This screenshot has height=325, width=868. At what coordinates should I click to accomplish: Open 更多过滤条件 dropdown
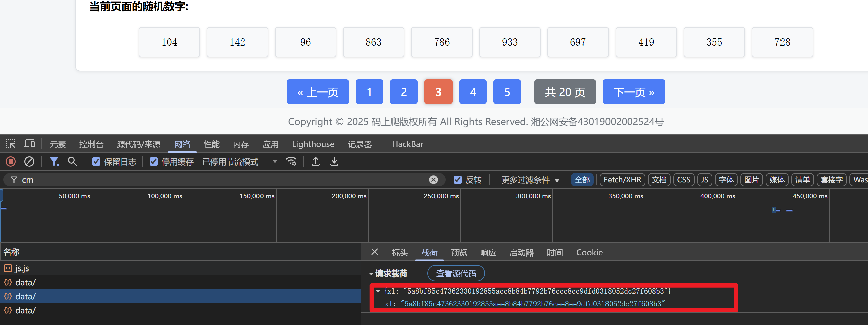pyautogui.click(x=530, y=180)
